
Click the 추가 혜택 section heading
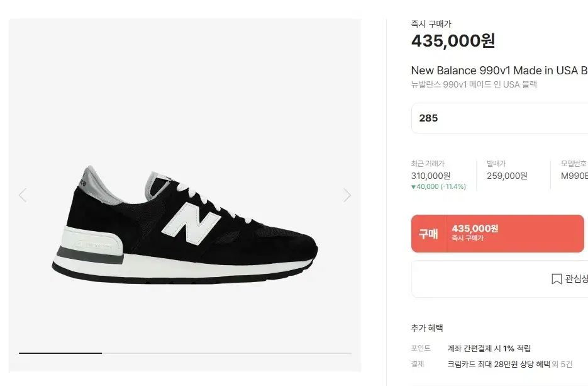(x=427, y=328)
